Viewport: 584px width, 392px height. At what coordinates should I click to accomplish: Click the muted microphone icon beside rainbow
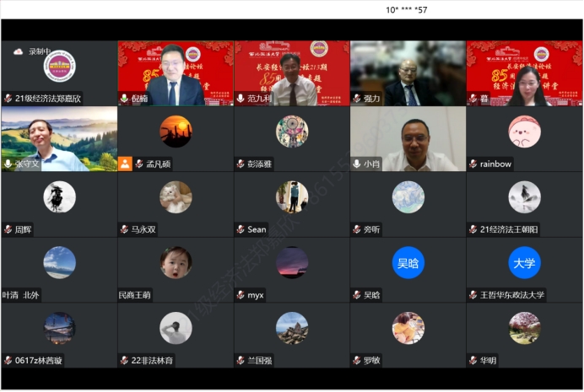point(473,164)
